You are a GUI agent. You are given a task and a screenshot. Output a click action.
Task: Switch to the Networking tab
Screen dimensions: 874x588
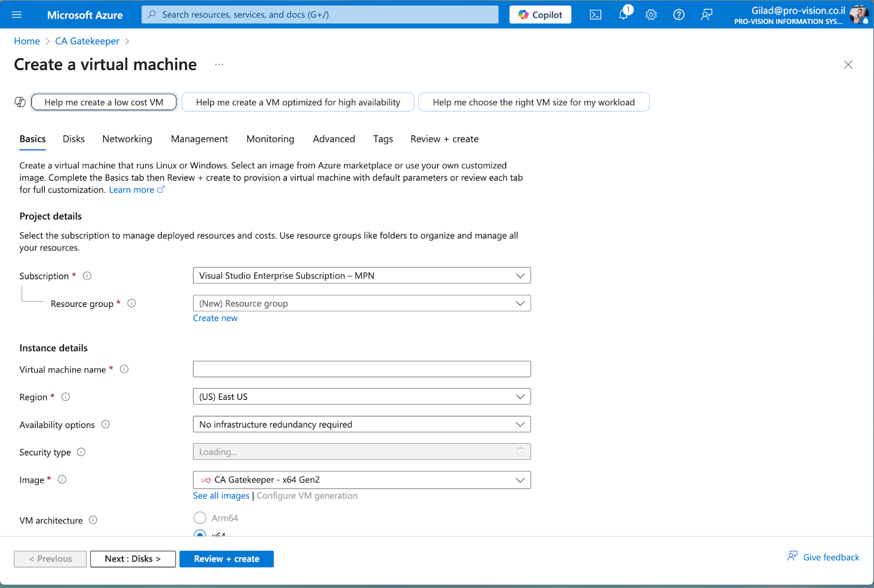point(127,139)
